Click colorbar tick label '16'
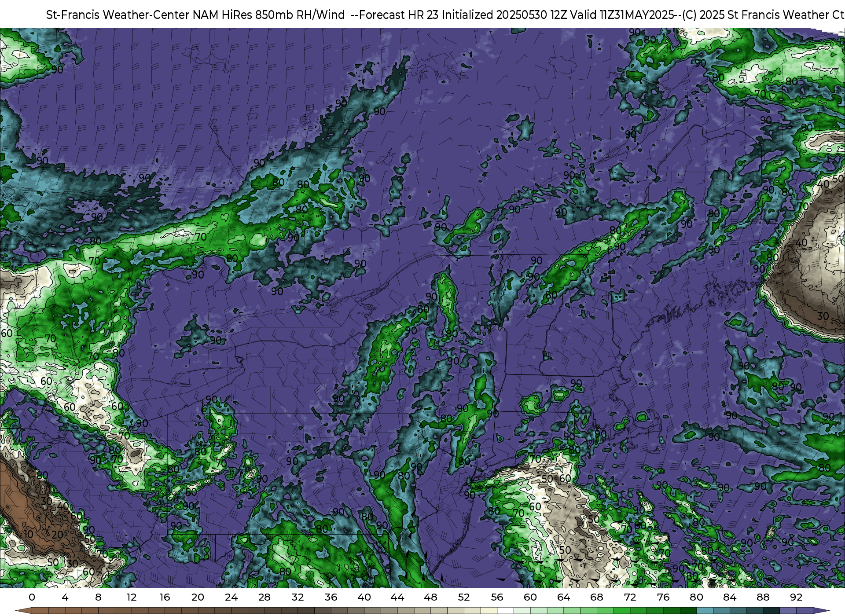 tap(165, 597)
